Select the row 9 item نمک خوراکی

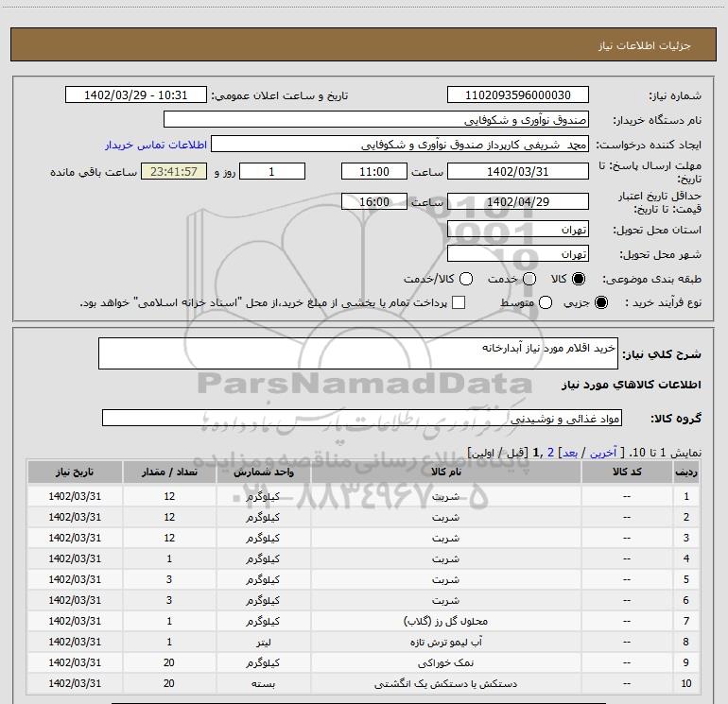[x=445, y=662]
